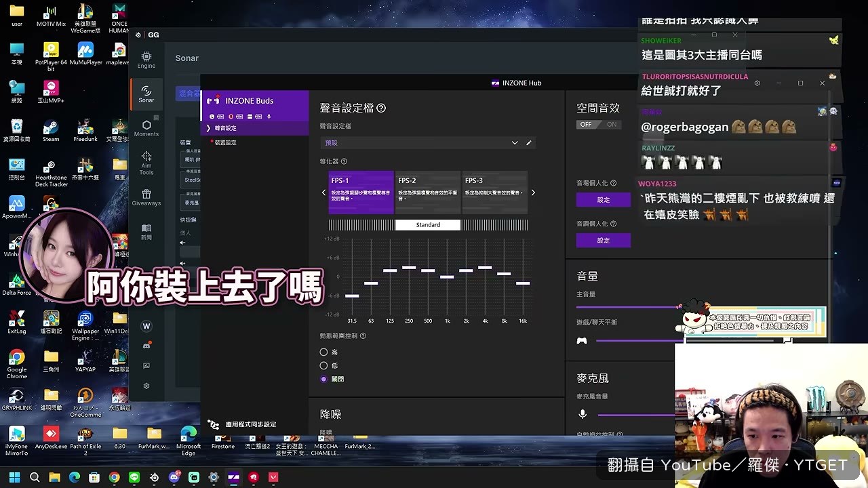Open the Engine section in SteelSeries GG
The image size is (868, 488).
point(146,60)
